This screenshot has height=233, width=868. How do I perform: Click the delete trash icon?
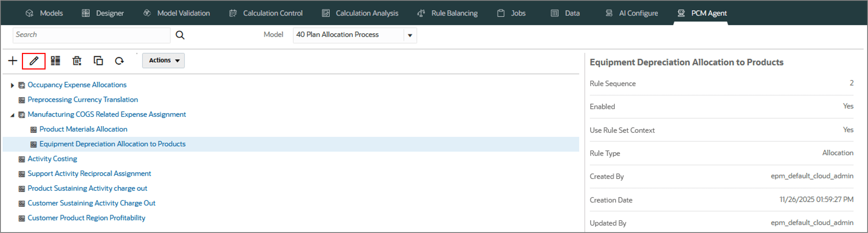[x=77, y=61]
